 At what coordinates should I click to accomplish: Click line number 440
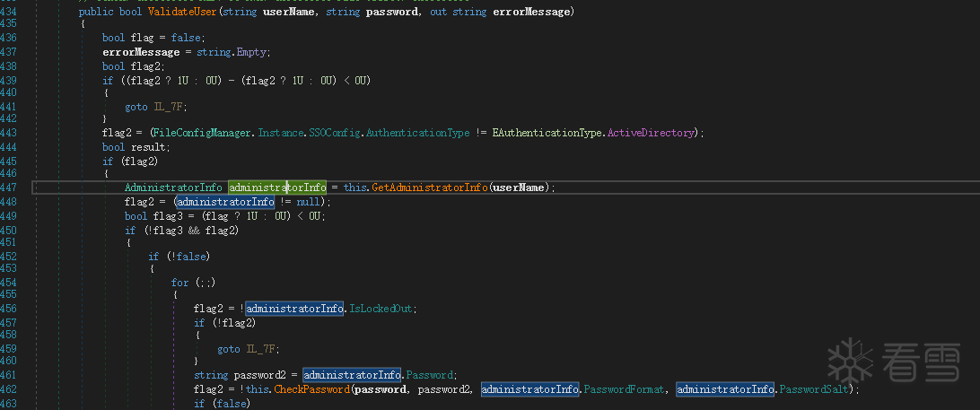[9, 92]
